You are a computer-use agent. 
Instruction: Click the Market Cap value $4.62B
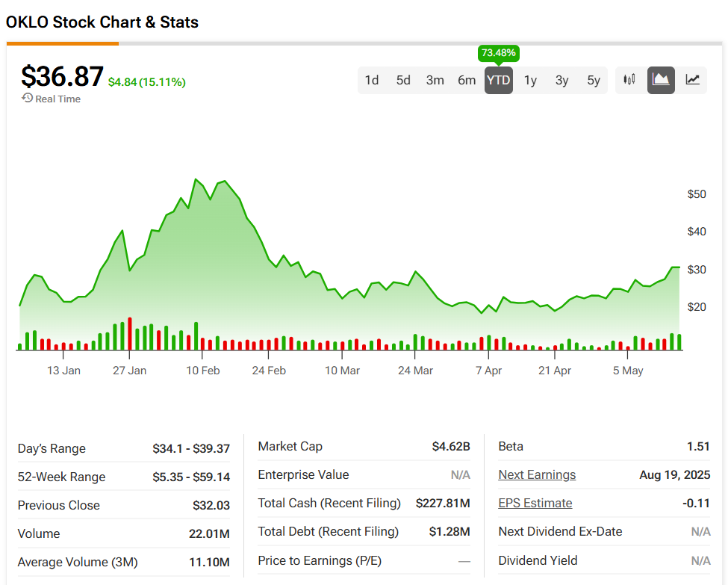(451, 447)
